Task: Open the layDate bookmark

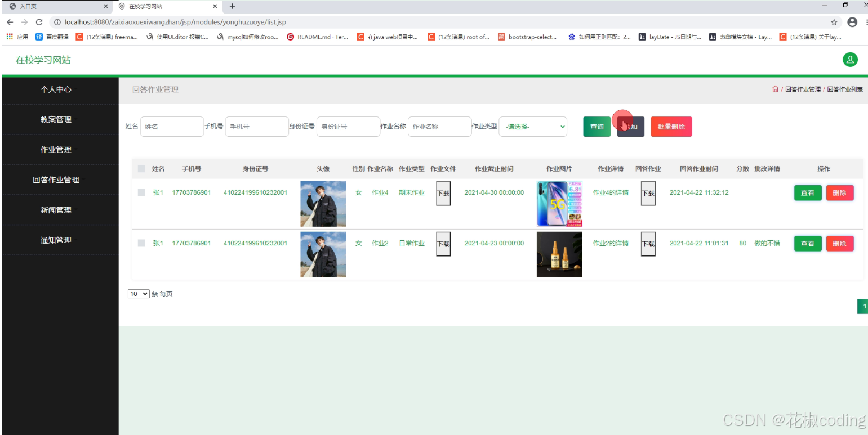Action: pos(670,37)
